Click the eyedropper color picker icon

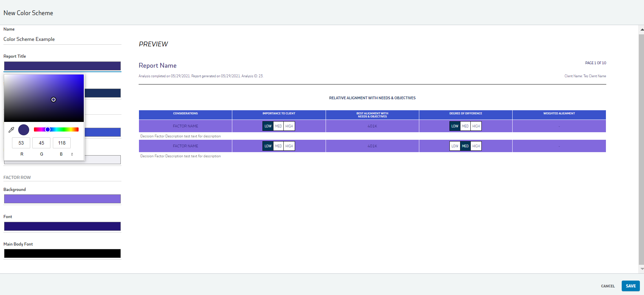[11, 130]
